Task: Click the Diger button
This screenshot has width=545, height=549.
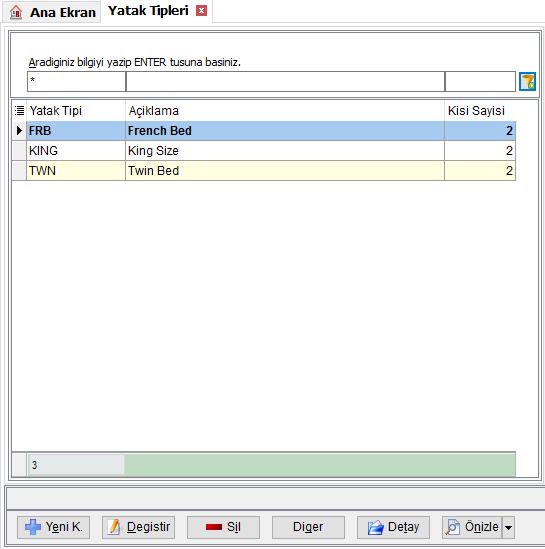Action: [308, 527]
